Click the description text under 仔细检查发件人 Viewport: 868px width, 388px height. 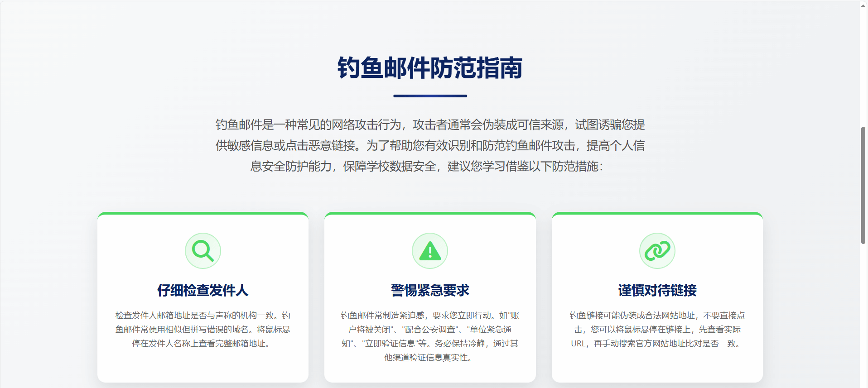tap(203, 329)
